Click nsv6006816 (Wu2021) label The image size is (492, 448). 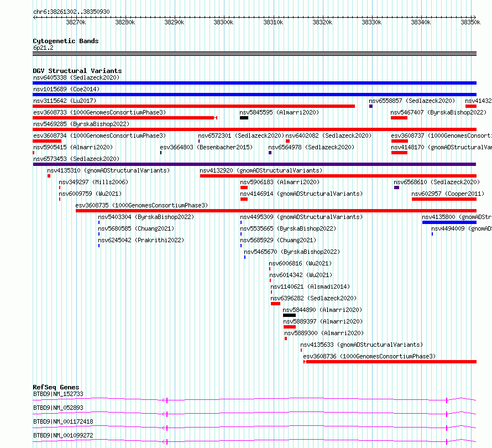click(x=300, y=263)
